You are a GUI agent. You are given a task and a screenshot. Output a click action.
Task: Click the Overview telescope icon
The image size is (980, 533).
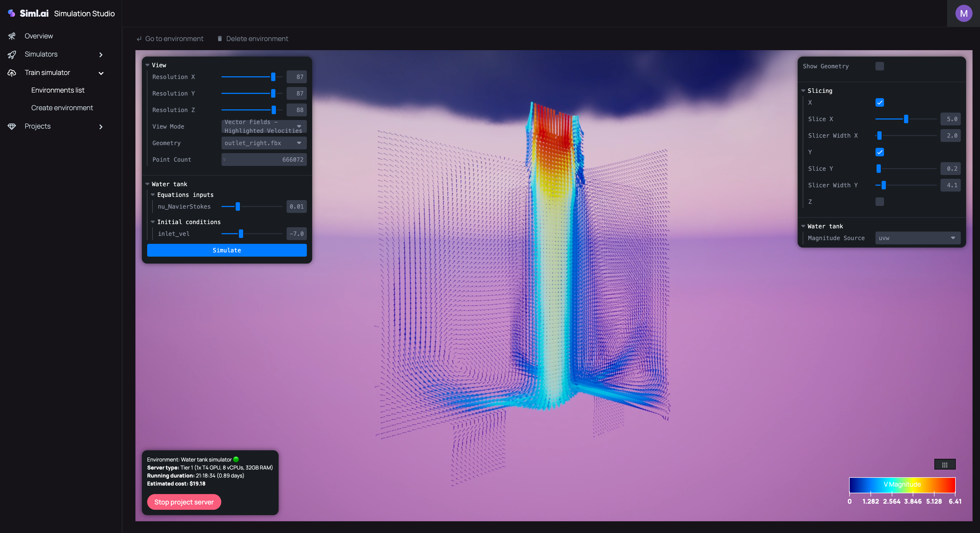(12, 36)
